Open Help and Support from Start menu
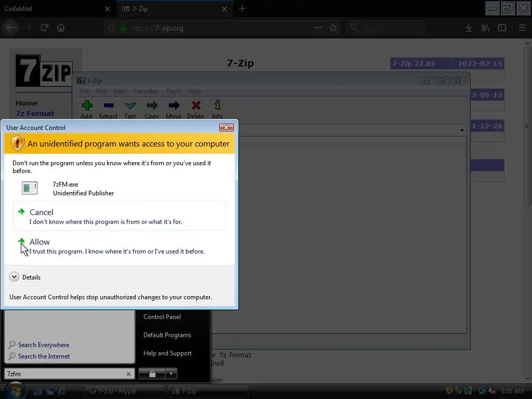 [x=168, y=353]
